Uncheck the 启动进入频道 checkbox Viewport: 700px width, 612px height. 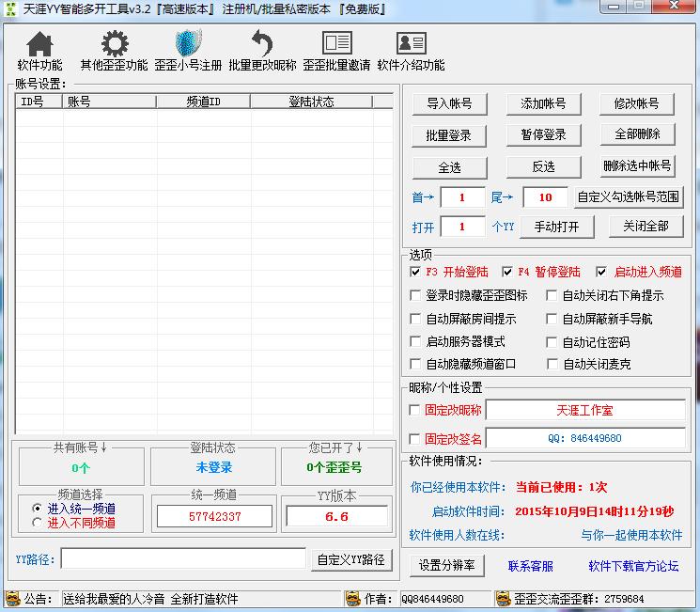(x=601, y=272)
